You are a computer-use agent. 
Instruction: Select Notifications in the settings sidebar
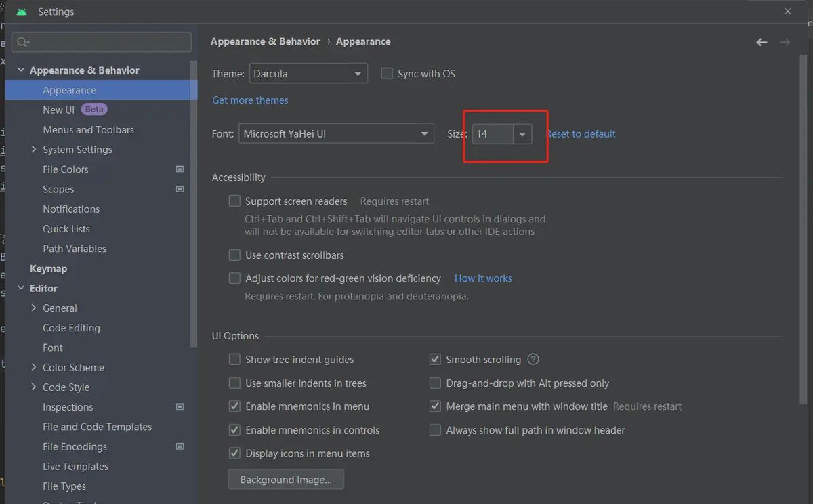click(70, 209)
